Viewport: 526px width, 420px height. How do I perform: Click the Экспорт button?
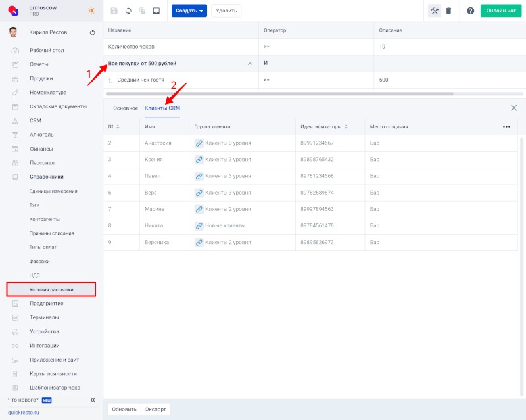156,409
